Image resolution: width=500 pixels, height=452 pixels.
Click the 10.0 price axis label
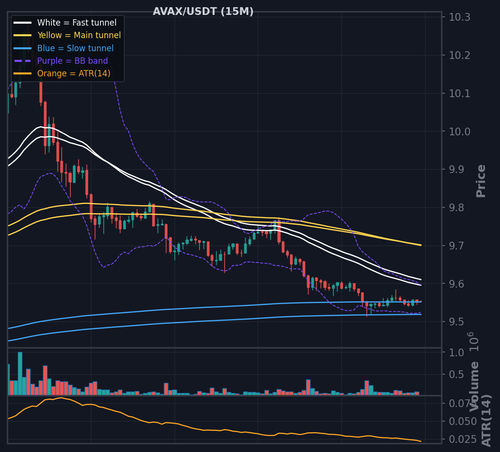point(460,132)
